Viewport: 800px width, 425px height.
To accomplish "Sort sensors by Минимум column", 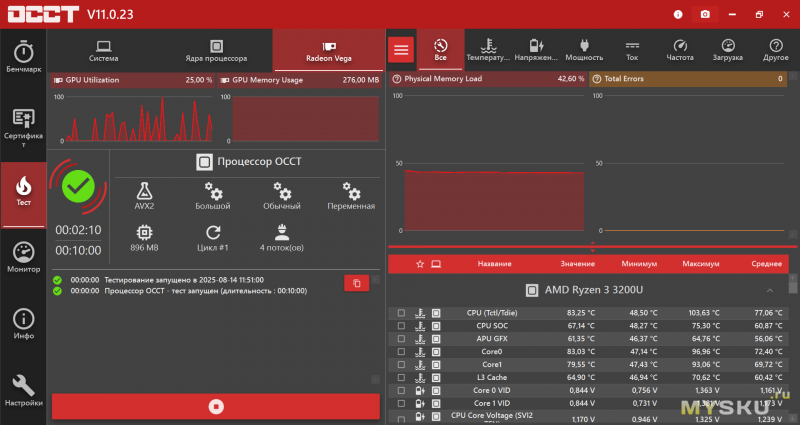I will point(639,264).
